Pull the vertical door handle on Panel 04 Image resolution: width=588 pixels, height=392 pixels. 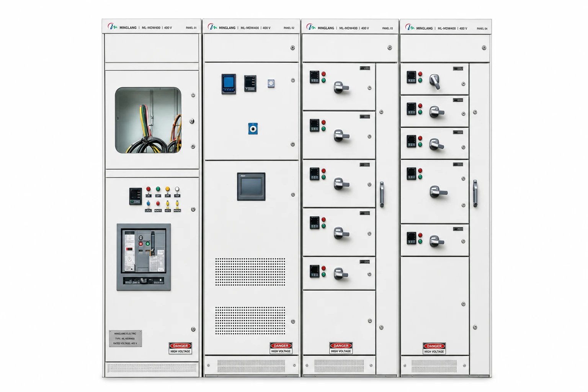point(475,194)
